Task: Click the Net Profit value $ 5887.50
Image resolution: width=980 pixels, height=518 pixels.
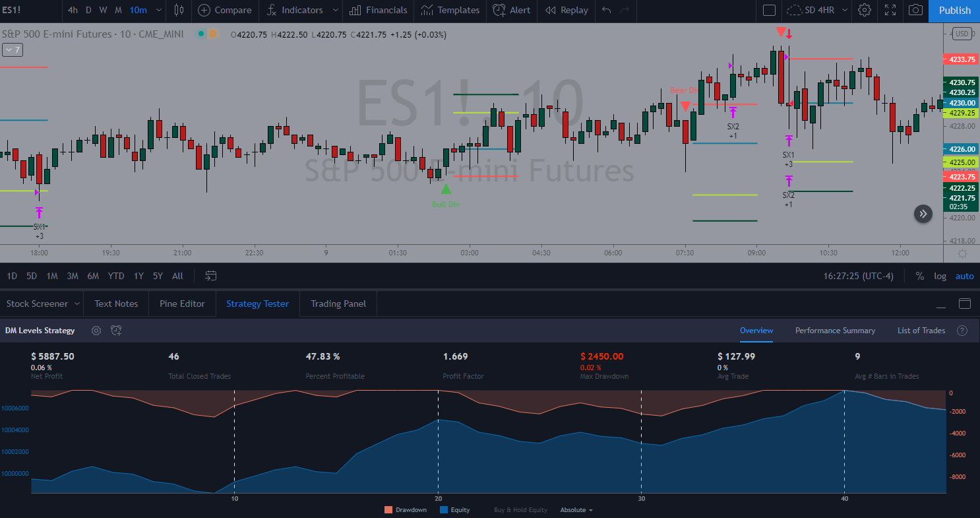Action: pyautogui.click(x=53, y=356)
